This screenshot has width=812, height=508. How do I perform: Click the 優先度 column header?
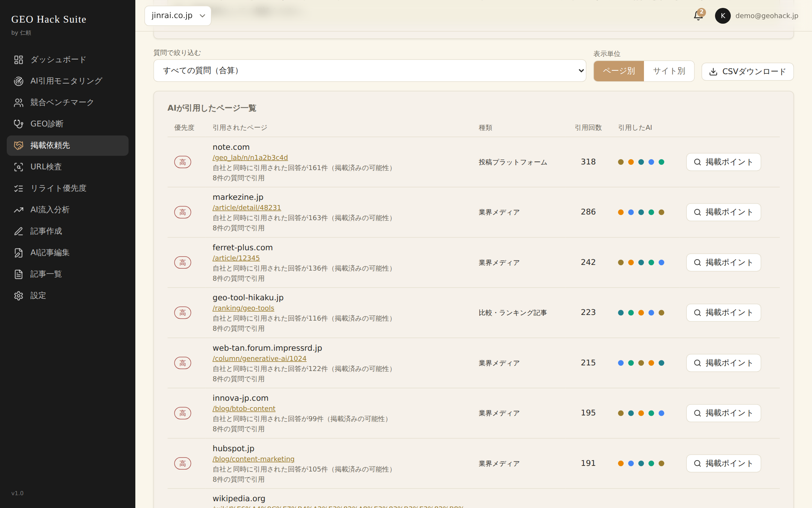point(184,128)
